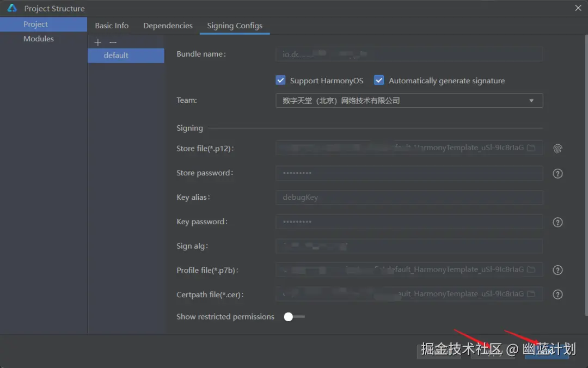The image size is (588, 368).
Task: Switch to the Basic Info tab
Action: tap(112, 26)
